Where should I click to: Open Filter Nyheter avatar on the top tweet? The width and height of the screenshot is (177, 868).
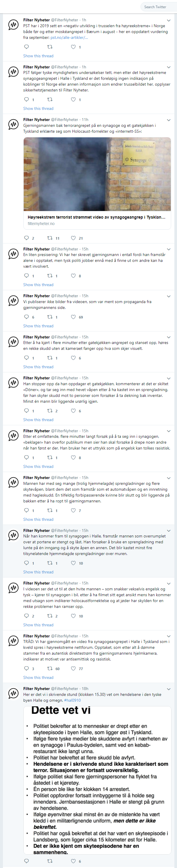13,25
